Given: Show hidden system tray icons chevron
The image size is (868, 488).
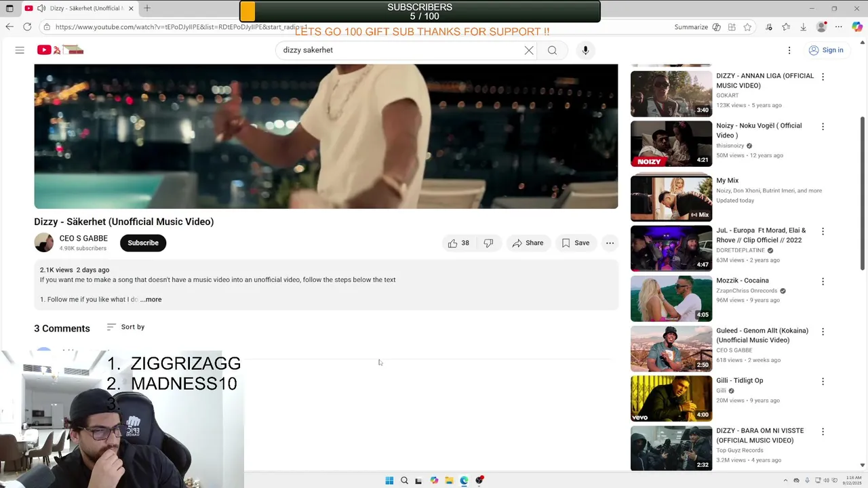Looking at the screenshot, I should pos(785,481).
